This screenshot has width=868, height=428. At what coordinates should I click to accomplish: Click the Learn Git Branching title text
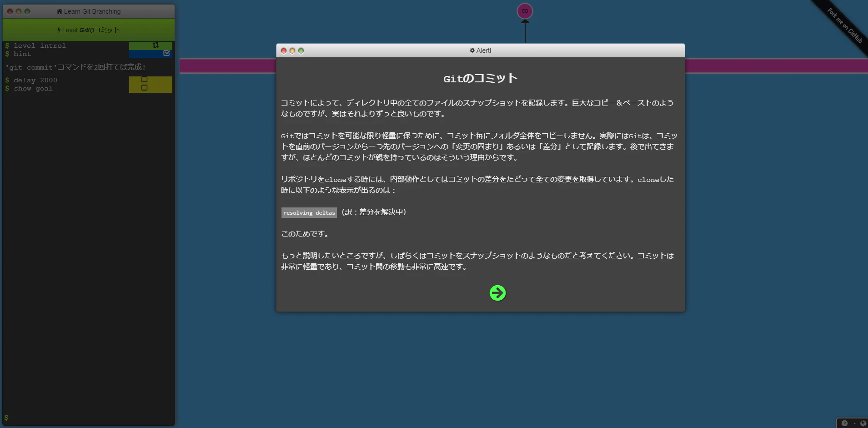click(92, 11)
